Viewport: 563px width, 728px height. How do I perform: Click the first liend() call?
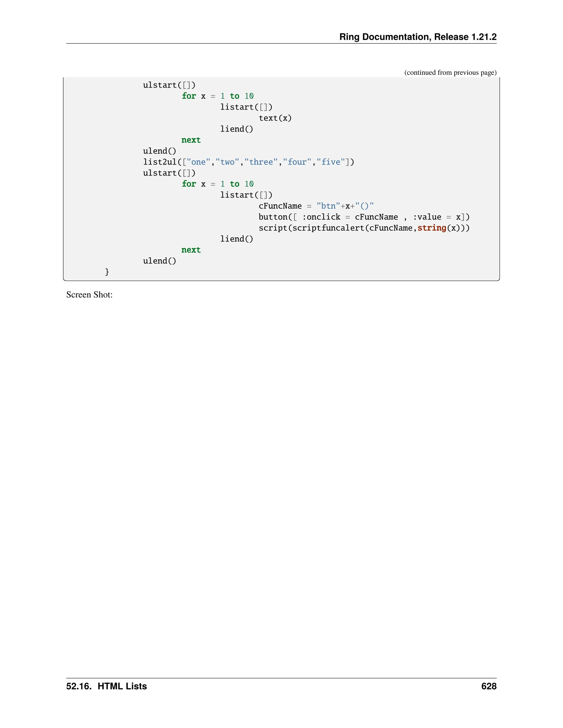(236, 129)
